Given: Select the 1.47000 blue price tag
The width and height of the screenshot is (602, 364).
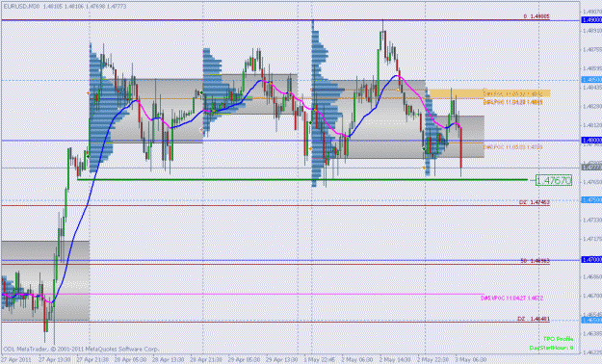Looking at the screenshot, I should pos(591,260).
